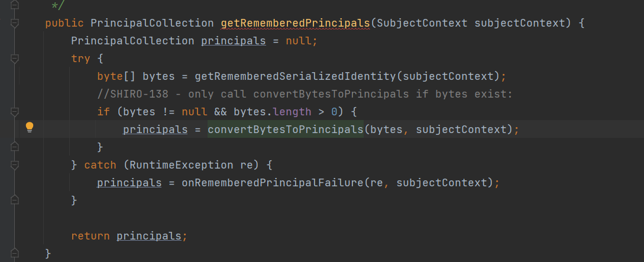644x262 pixels.
Task: Click the convertBytesToPrincipals method call
Action: point(286,130)
